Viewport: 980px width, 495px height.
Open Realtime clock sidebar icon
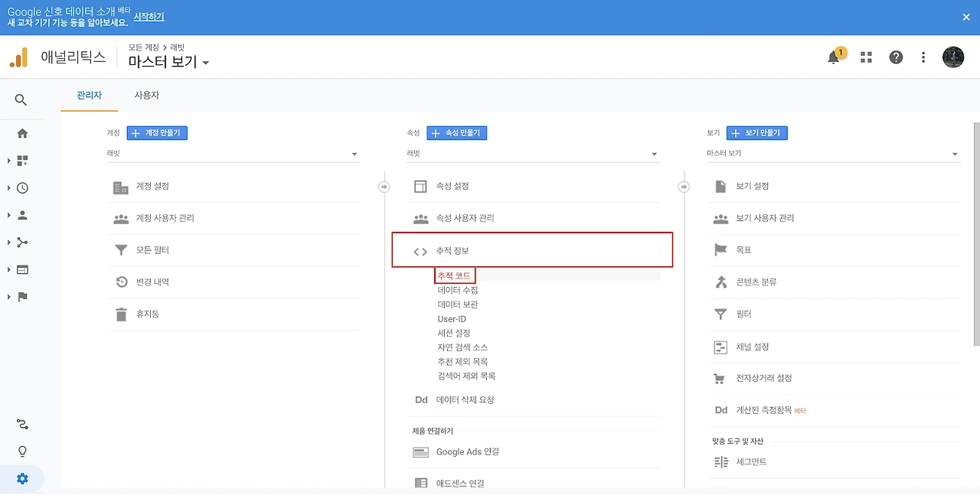pos(22,188)
